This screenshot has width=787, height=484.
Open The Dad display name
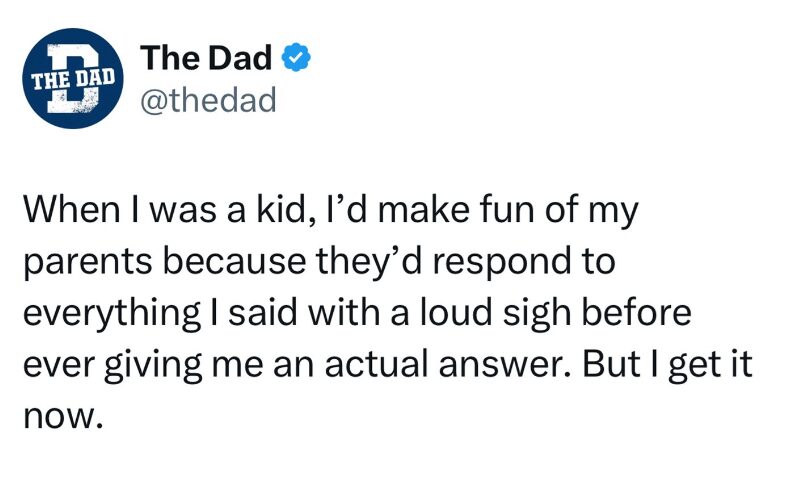coord(206,60)
